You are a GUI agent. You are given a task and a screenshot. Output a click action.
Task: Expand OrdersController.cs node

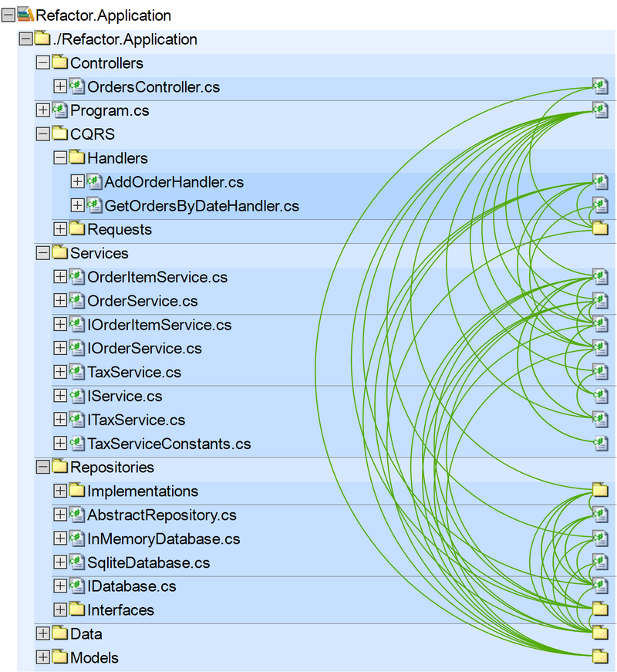[x=59, y=86]
